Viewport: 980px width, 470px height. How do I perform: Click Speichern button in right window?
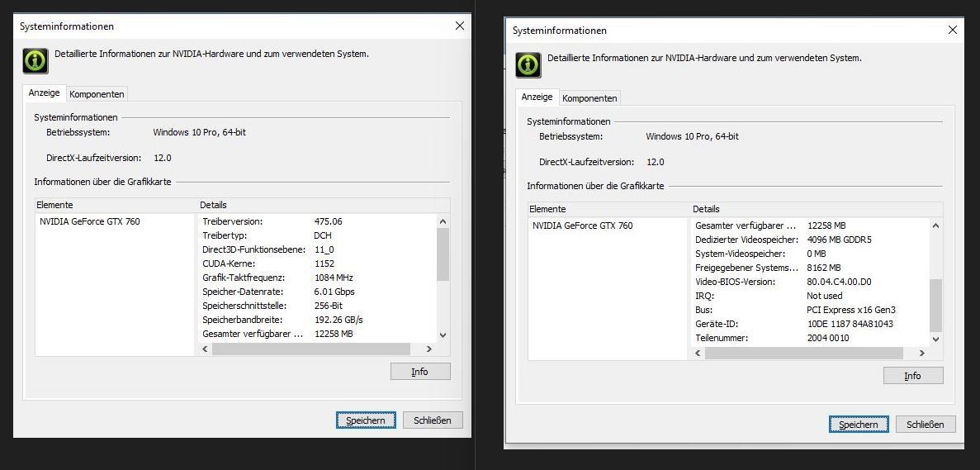[x=858, y=425]
